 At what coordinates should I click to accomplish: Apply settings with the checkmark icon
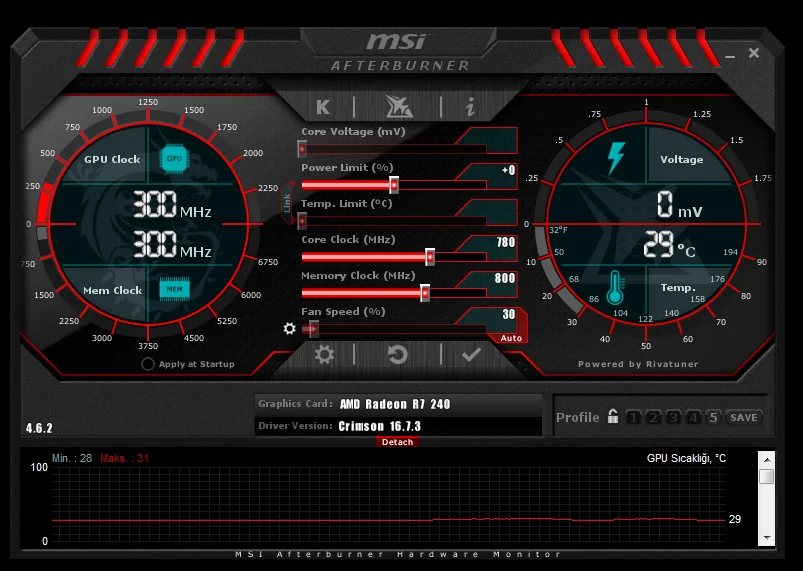471,354
